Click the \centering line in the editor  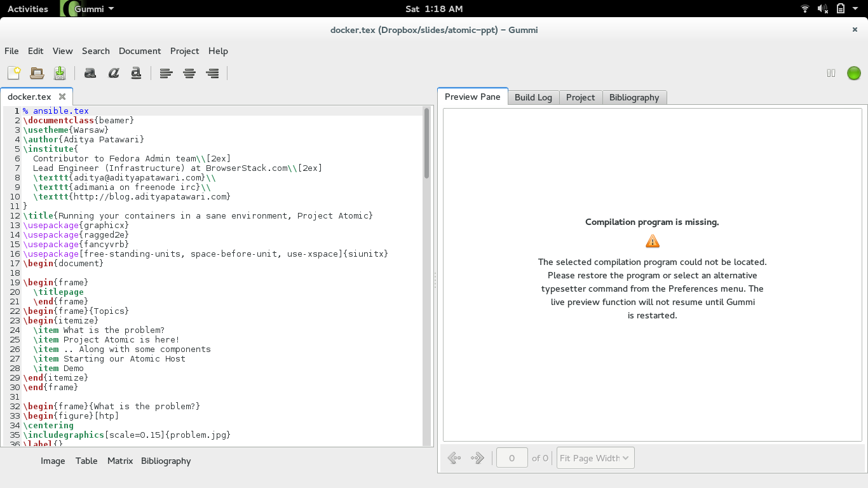click(48, 425)
